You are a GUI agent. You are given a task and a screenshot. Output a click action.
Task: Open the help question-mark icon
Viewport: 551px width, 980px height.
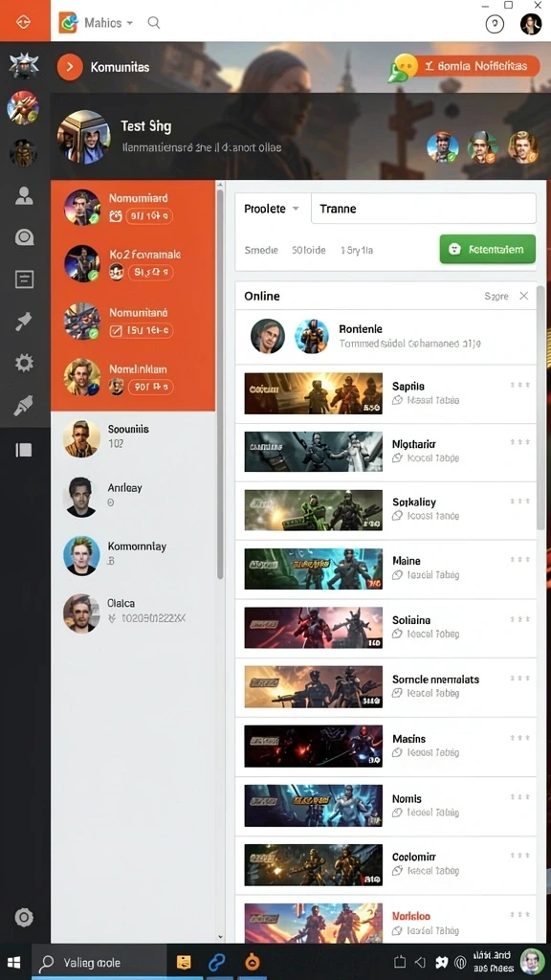[x=495, y=24]
